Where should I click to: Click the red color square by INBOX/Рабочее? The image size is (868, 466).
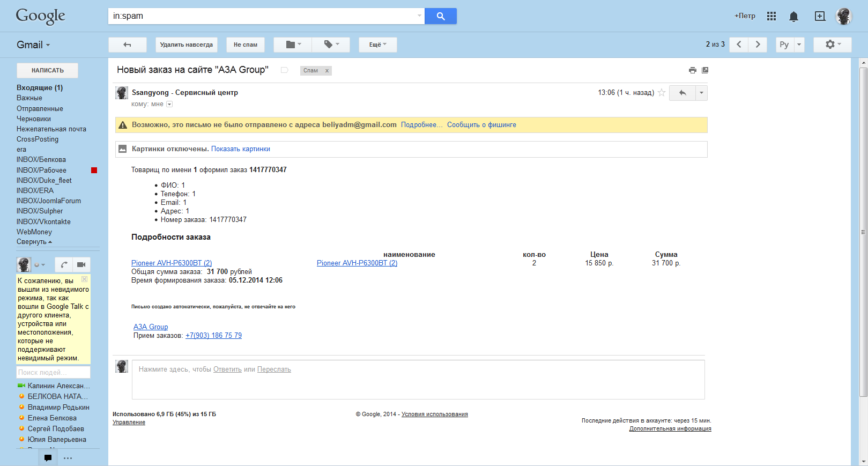(x=94, y=171)
